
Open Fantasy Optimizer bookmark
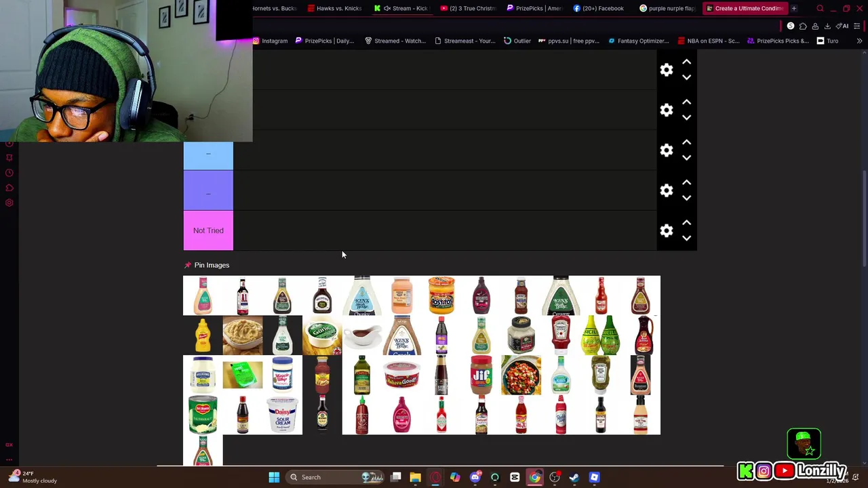tap(639, 41)
